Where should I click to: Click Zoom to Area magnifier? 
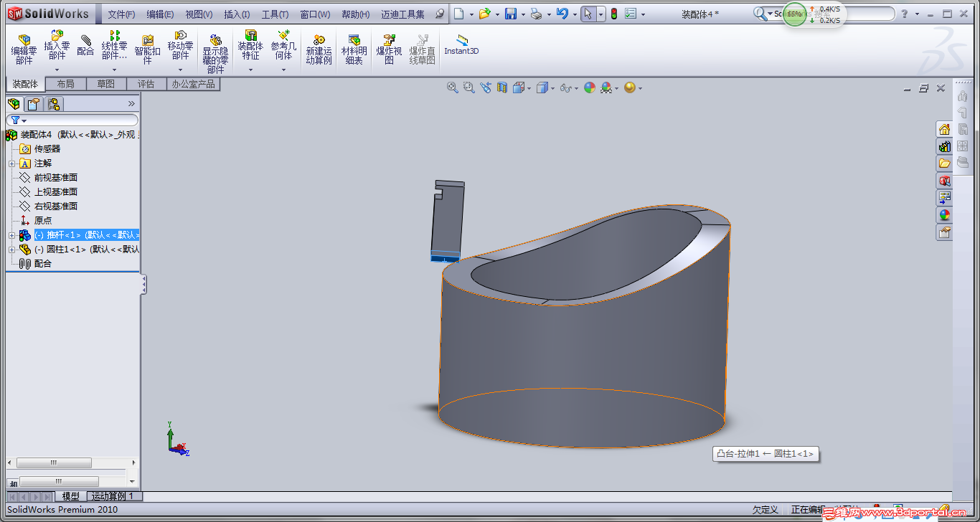tap(469, 87)
